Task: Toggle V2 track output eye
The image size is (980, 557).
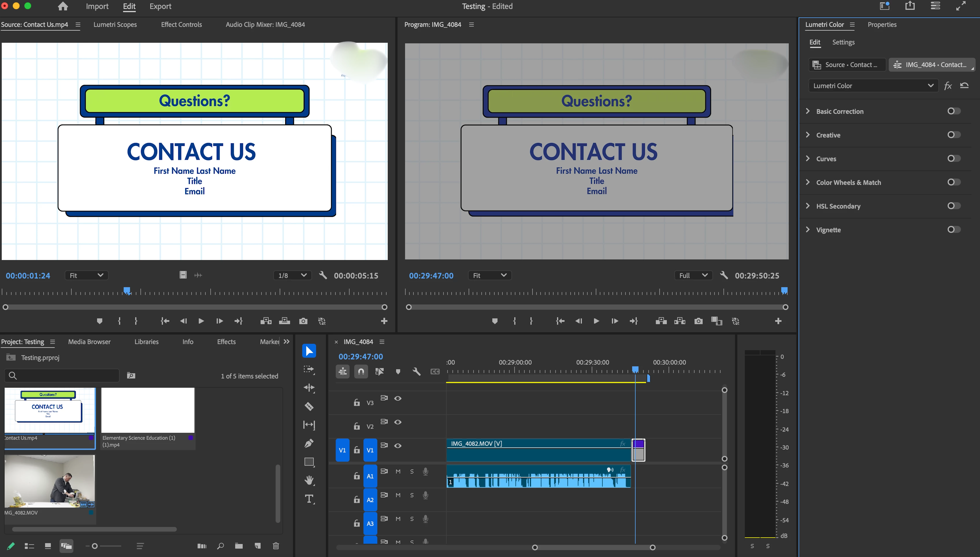Action: click(x=398, y=422)
